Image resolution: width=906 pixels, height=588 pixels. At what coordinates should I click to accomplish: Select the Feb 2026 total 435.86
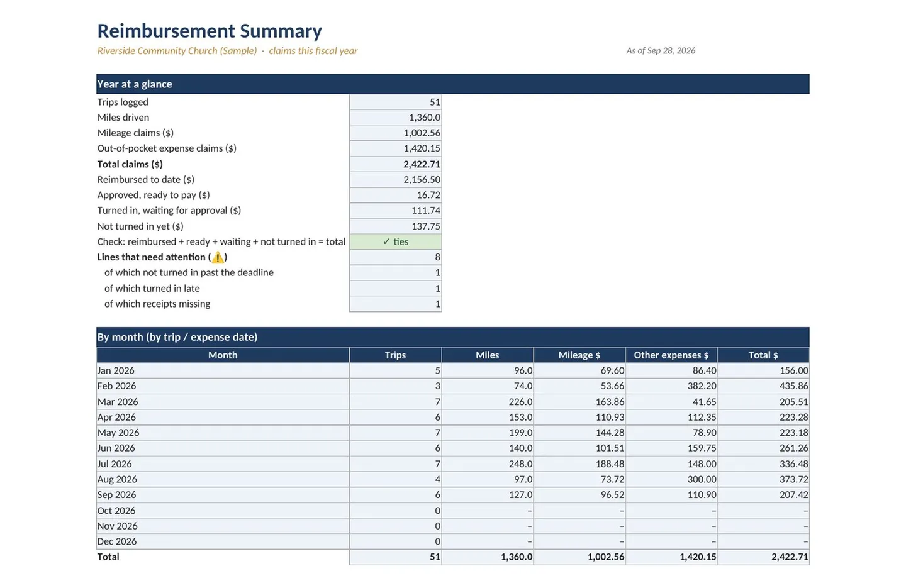point(763,386)
